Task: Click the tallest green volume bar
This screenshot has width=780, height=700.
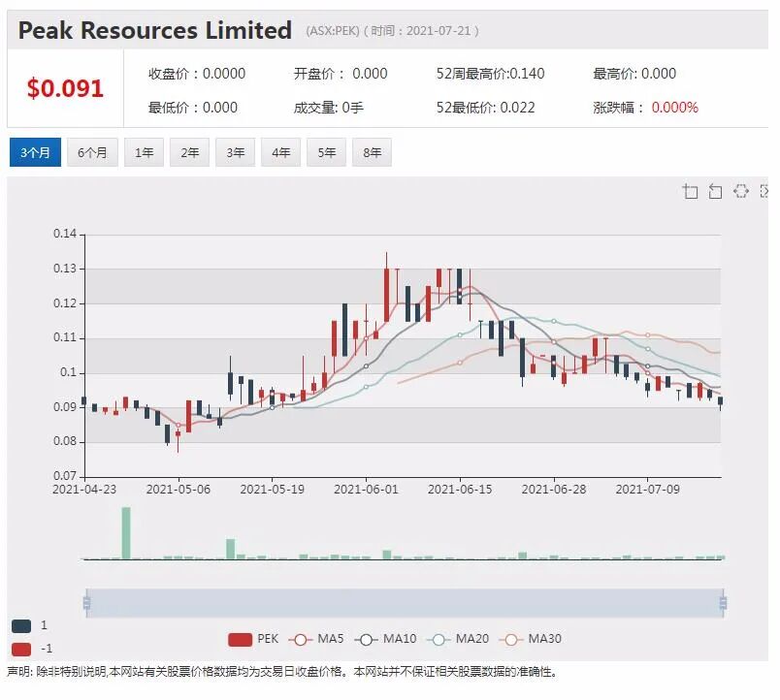Action: [x=126, y=533]
